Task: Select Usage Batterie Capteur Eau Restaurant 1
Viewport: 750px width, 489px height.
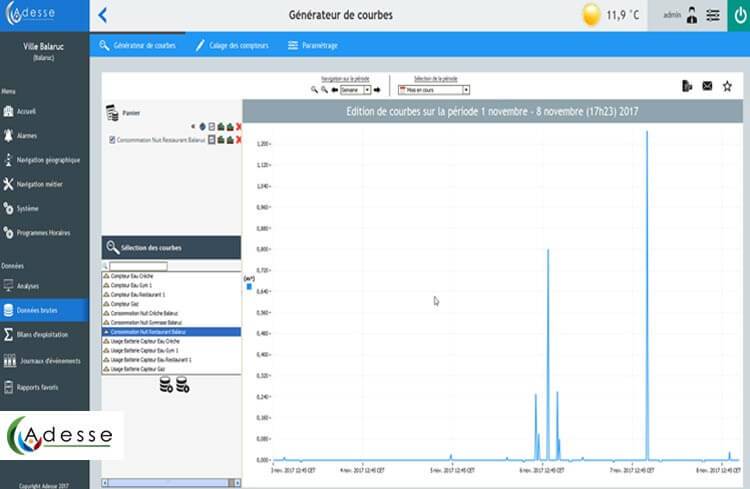Action: click(x=171, y=360)
